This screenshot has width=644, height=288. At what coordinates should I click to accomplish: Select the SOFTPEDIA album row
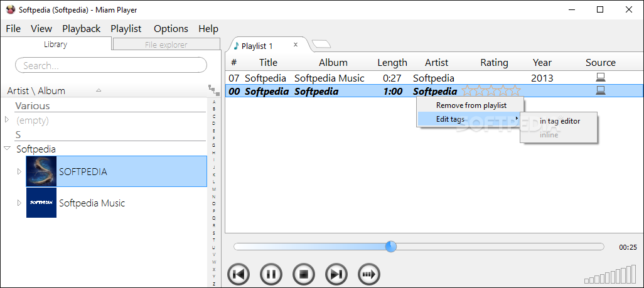click(x=116, y=171)
